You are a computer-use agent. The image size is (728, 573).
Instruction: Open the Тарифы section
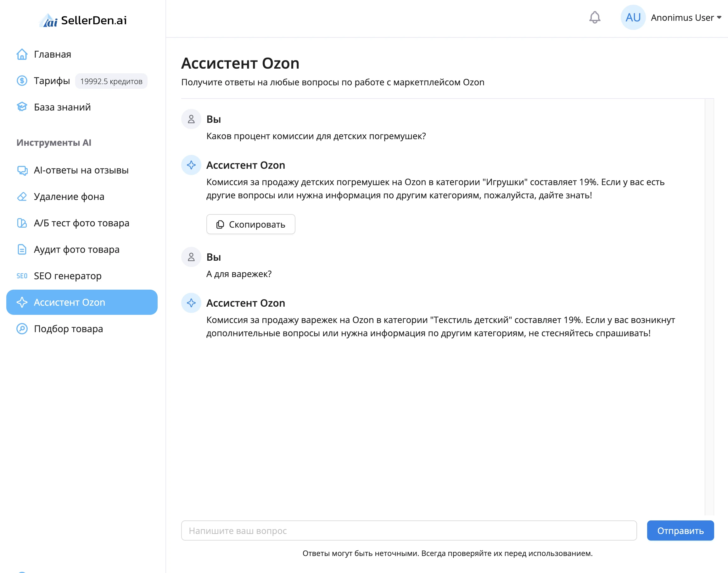point(52,81)
